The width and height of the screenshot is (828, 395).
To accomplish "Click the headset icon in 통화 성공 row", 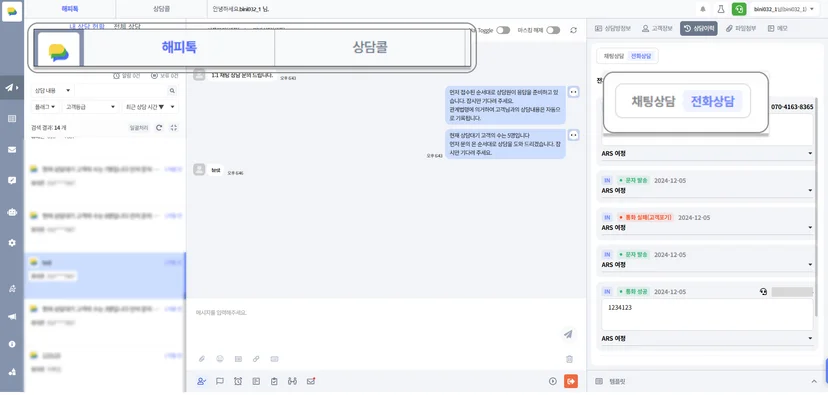I will pos(763,291).
